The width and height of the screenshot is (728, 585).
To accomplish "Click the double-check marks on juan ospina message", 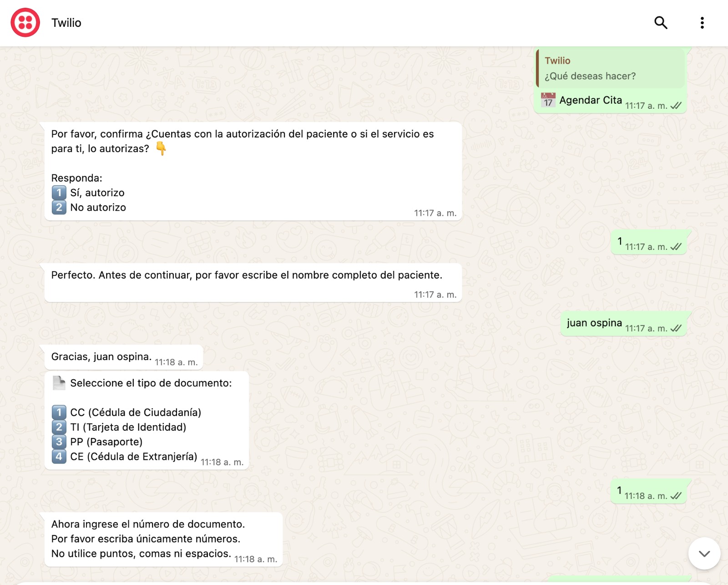I will click(676, 328).
